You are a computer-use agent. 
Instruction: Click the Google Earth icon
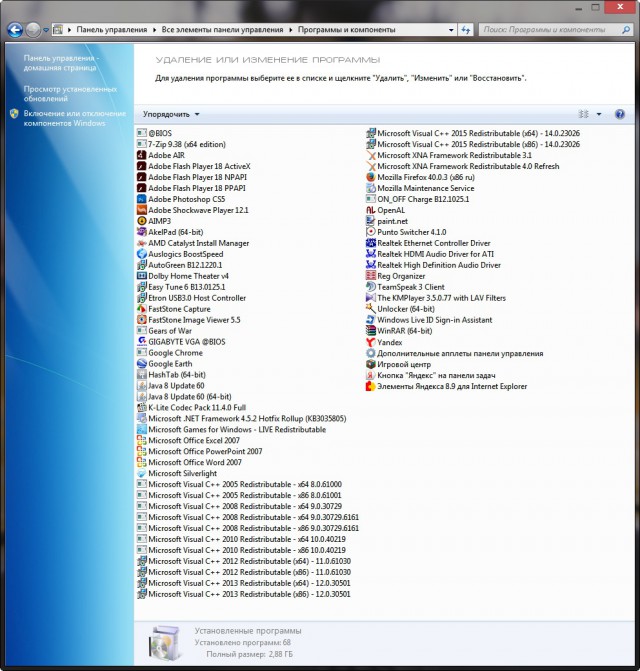(142, 364)
